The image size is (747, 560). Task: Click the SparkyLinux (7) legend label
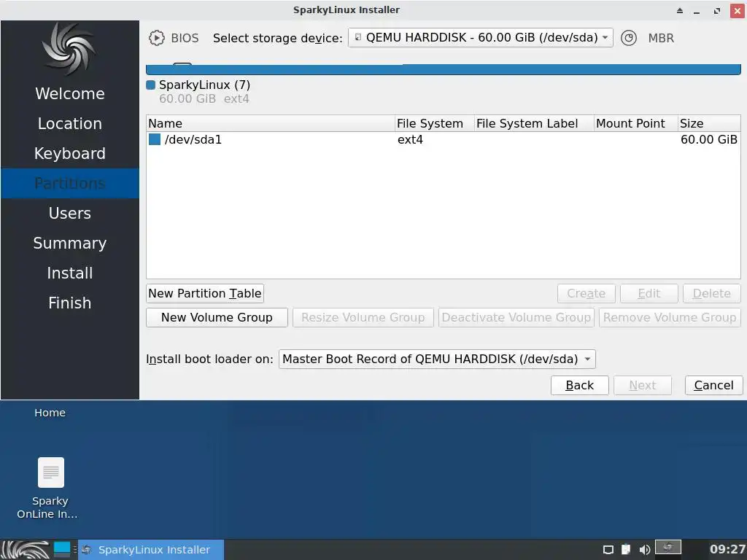pyautogui.click(x=204, y=85)
